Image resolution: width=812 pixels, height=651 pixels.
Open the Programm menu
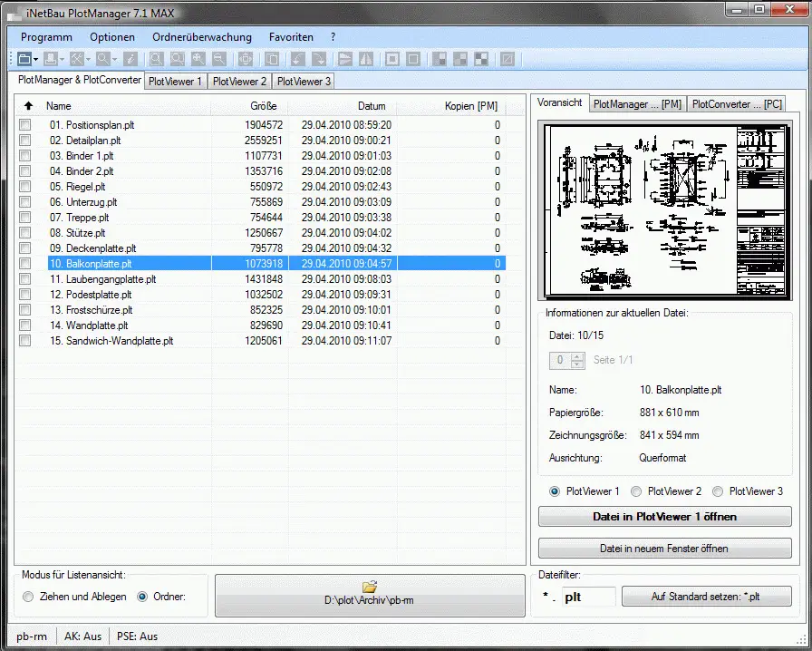[x=46, y=37]
